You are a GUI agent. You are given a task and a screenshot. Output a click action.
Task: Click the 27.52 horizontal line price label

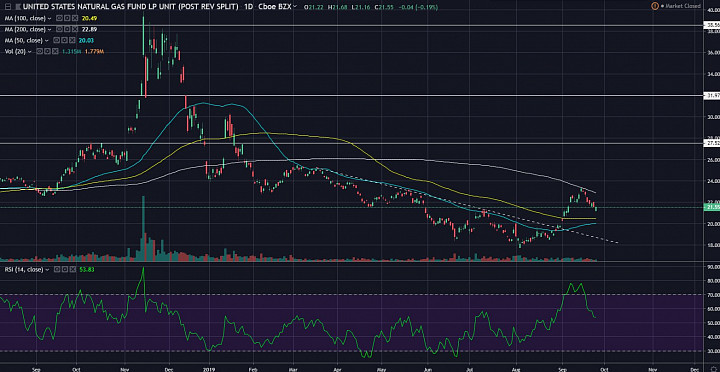click(711, 143)
